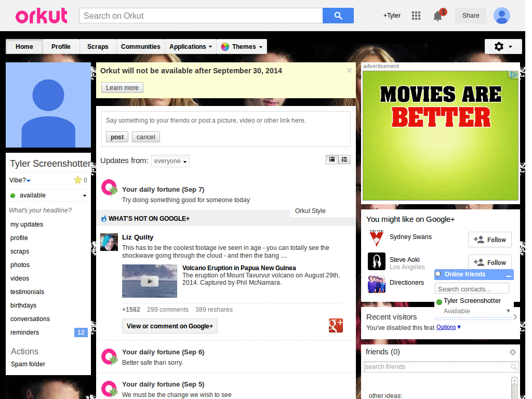Focus the Search on Orkut field
Image resolution: width=532 pixels, height=399 pixels.
(201, 16)
